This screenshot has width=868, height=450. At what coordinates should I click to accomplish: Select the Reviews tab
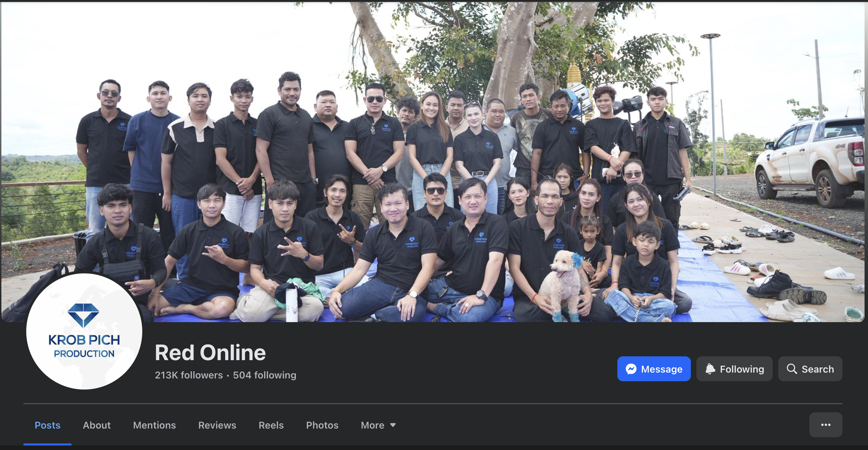coord(217,425)
